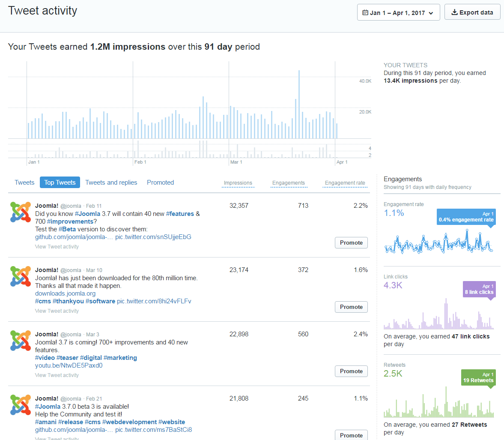Open the #software hashtag link
The height and width of the screenshot is (440, 504).
100,301
